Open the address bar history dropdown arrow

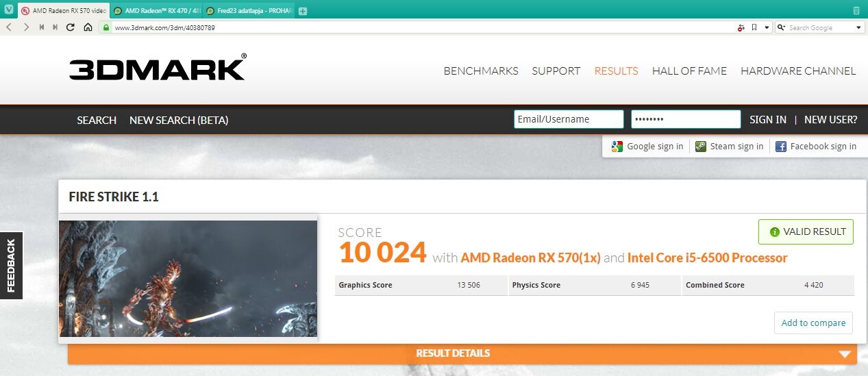click(767, 27)
